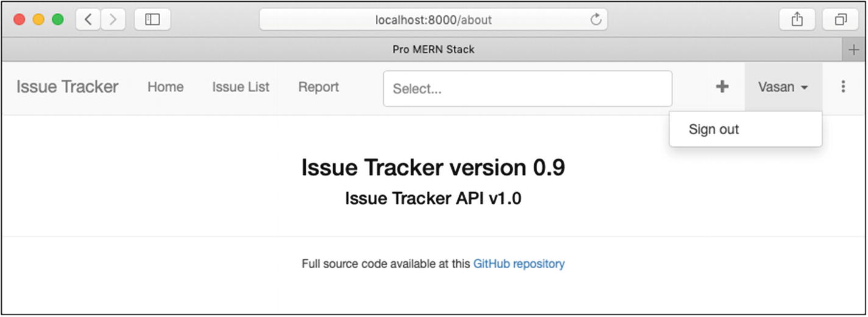Click the green fullscreen window button
868x317 pixels.
[x=58, y=20]
